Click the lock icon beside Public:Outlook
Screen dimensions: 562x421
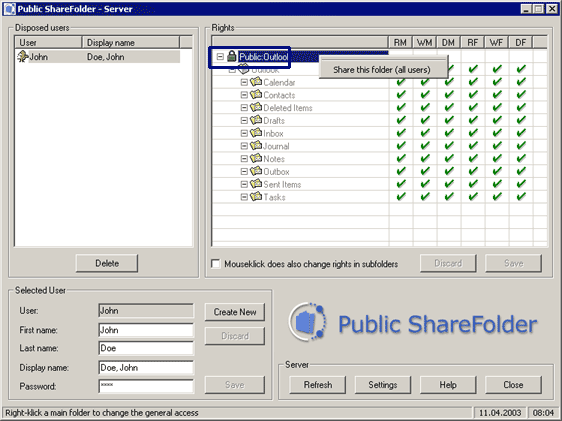pos(232,56)
